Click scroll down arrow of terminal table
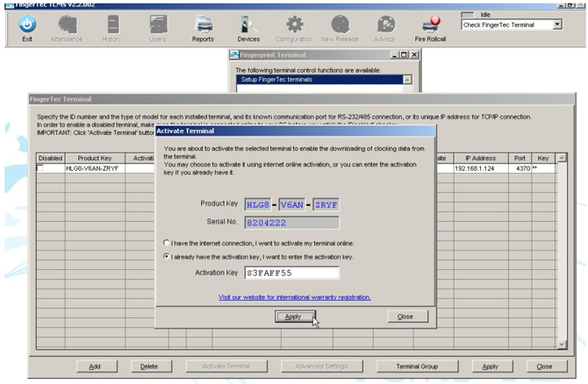Image resolution: width=588 pixels, height=384 pixels. pyautogui.click(x=562, y=345)
